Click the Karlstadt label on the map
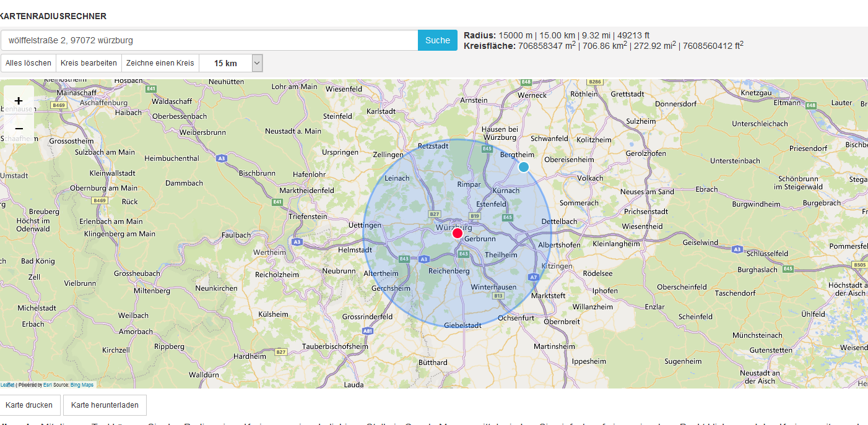868x425 pixels. (381, 111)
